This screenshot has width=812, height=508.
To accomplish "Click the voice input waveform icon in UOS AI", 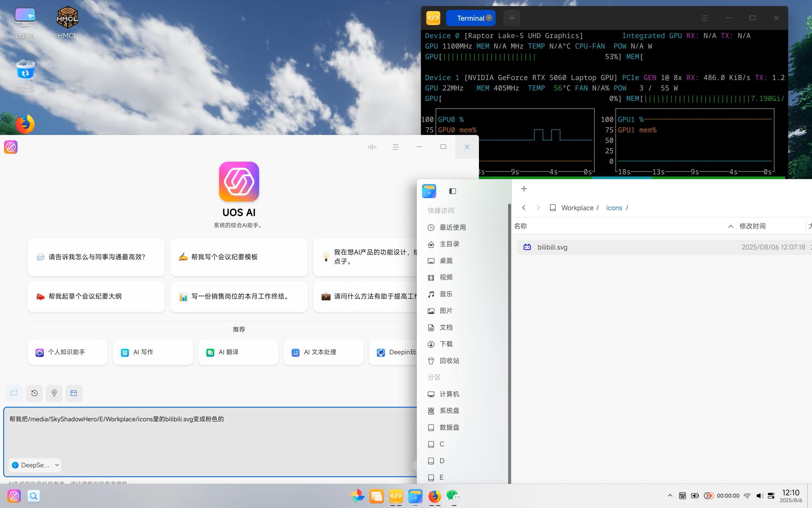I will 372,147.
